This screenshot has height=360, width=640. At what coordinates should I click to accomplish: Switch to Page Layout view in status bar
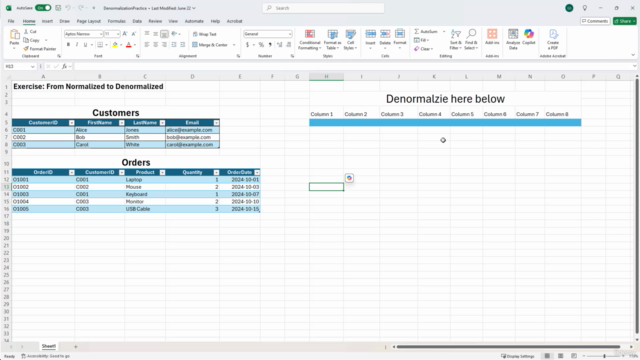coord(560,356)
